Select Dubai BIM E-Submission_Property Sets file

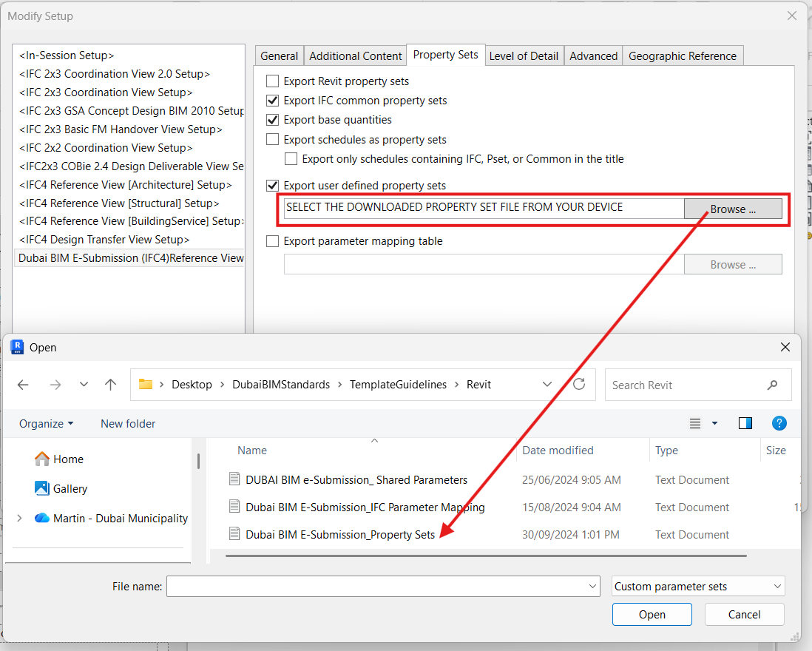[x=339, y=534]
